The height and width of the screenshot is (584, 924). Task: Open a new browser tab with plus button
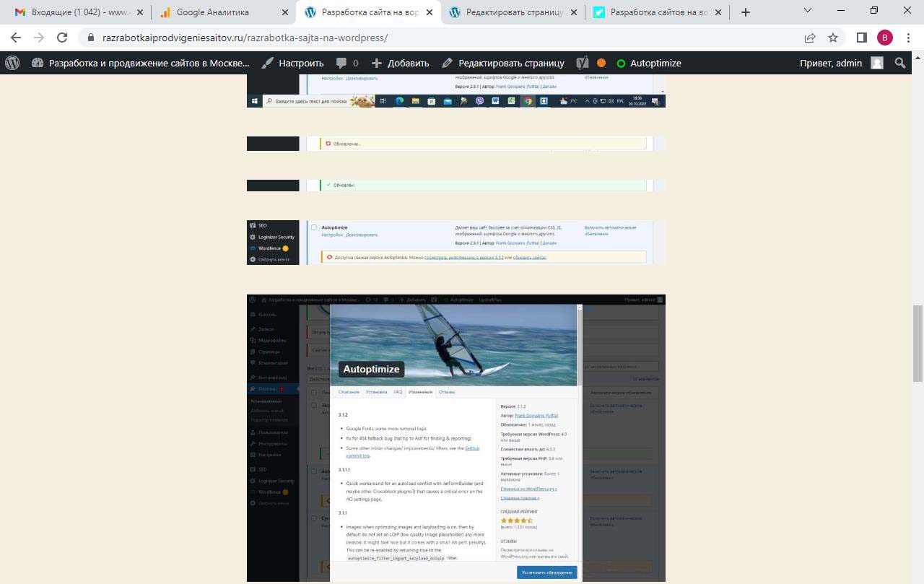pyautogui.click(x=746, y=12)
